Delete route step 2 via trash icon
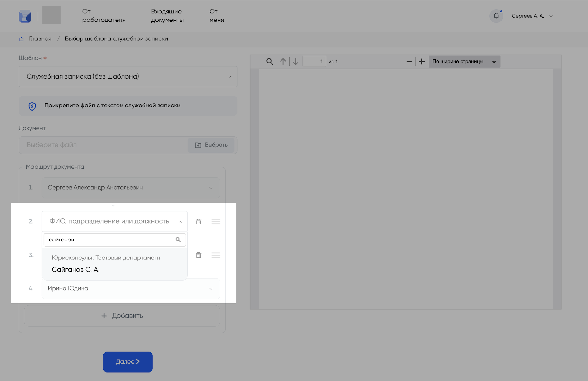588x381 pixels. tap(199, 222)
